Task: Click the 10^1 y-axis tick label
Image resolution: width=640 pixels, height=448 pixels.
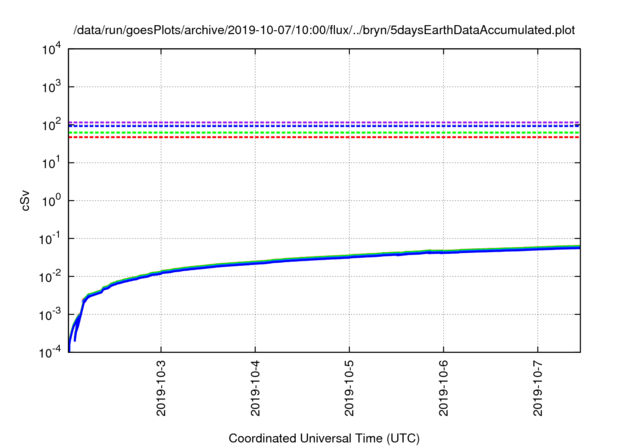Action: [x=51, y=162]
